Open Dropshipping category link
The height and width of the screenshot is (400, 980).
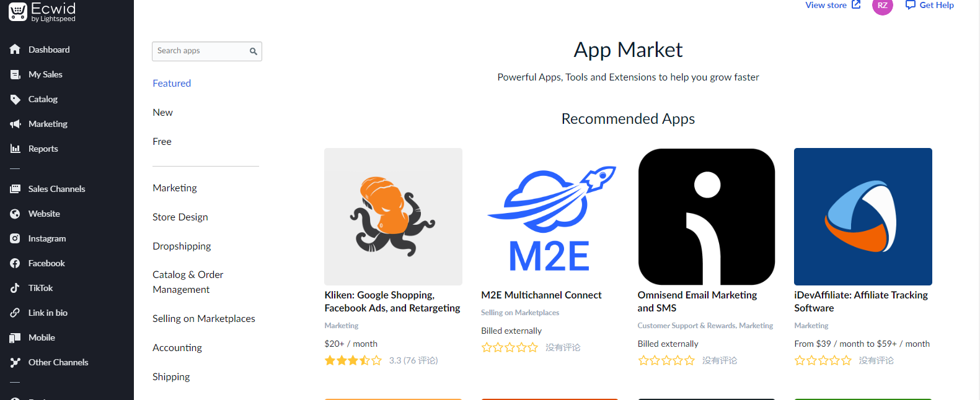[x=182, y=246]
